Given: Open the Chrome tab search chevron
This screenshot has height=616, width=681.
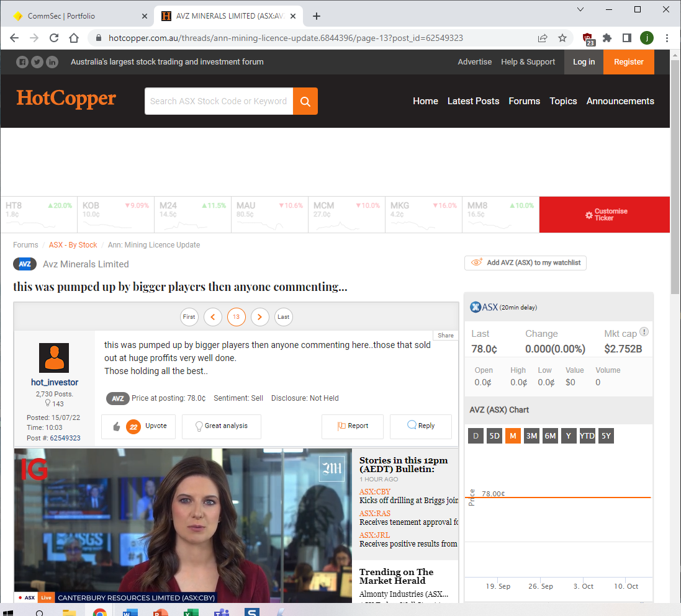Looking at the screenshot, I should pos(580,10).
